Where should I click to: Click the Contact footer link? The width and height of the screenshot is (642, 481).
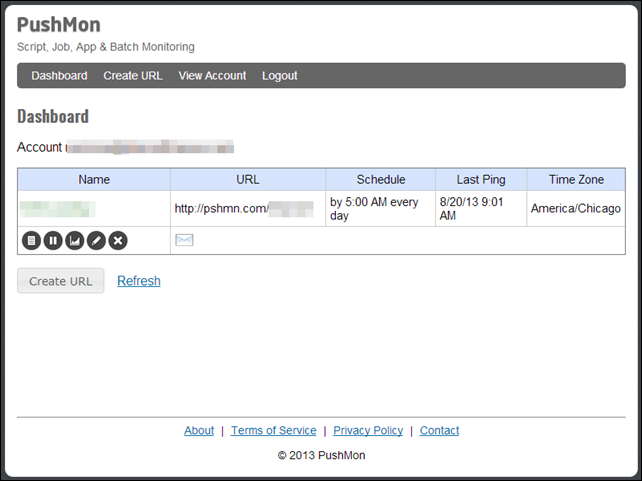point(439,431)
